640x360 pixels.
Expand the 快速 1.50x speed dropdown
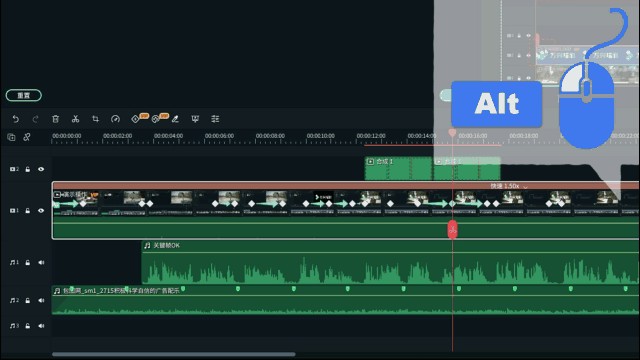tap(525, 186)
